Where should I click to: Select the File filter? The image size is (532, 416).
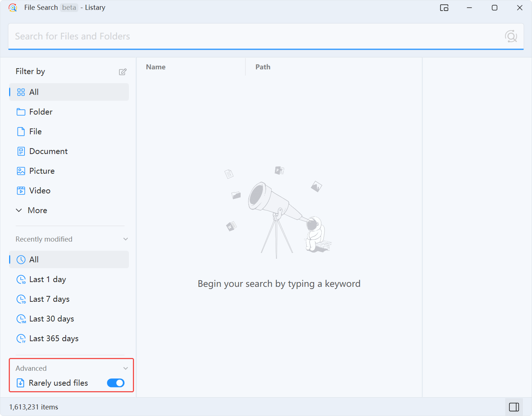[x=69, y=131]
